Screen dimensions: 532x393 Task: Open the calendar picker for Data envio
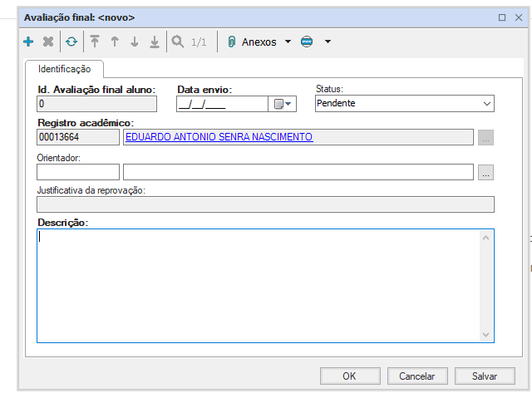(x=282, y=104)
